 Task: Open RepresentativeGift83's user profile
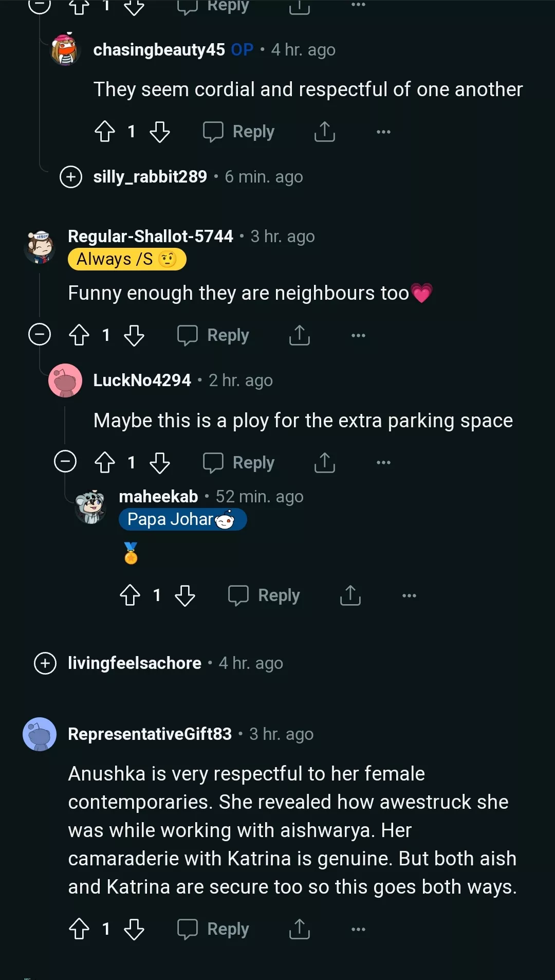(150, 734)
